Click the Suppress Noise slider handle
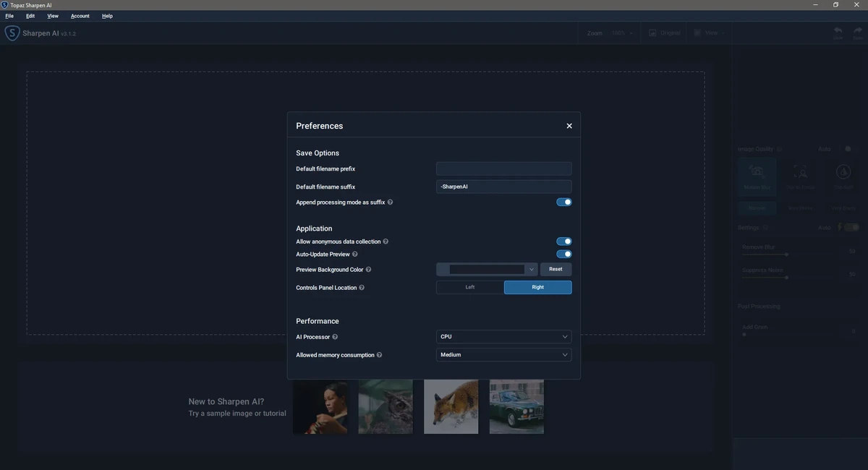Image resolution: width=868 pixels, height=470 pixels. click(786, 277)
